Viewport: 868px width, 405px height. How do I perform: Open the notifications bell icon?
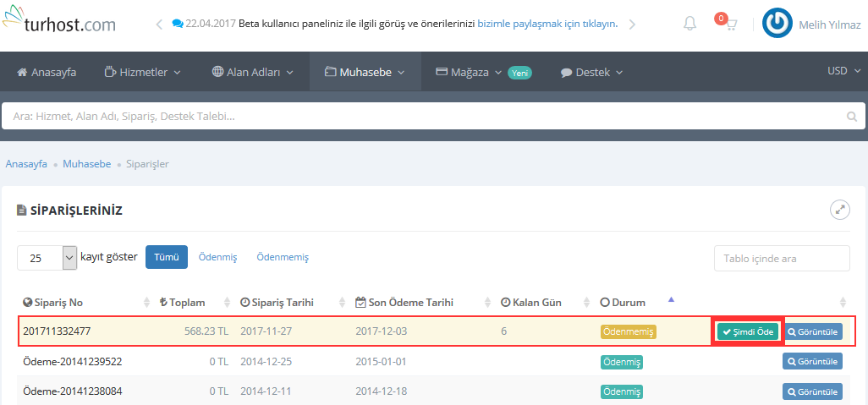pyautogui.click(x=690, y=24)
